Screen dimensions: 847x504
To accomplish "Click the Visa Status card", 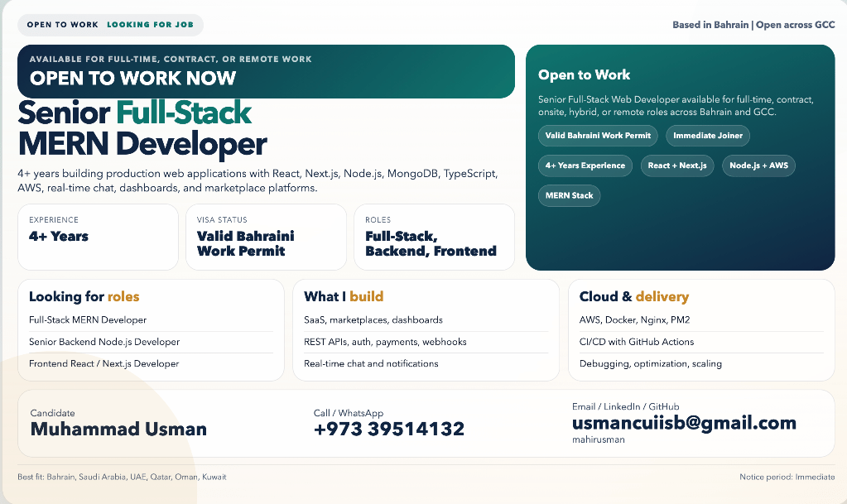I will pos(266,237).
